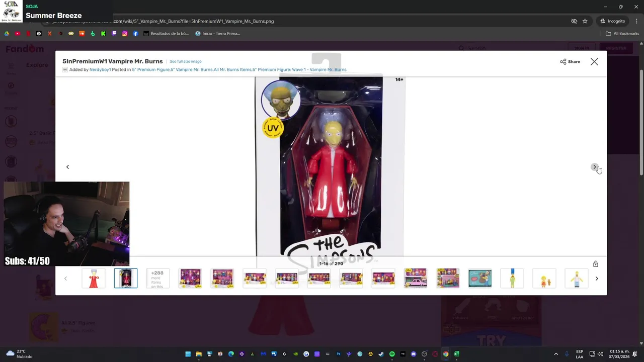Open the Google Drive bookmark
The width and height of the screenshot is (644, 362).
[7, 34]
